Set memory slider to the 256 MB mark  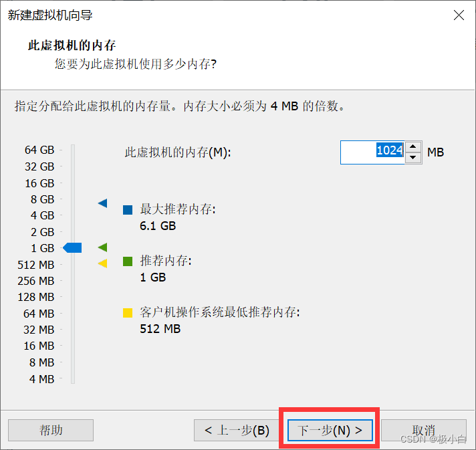pos(73,281)
